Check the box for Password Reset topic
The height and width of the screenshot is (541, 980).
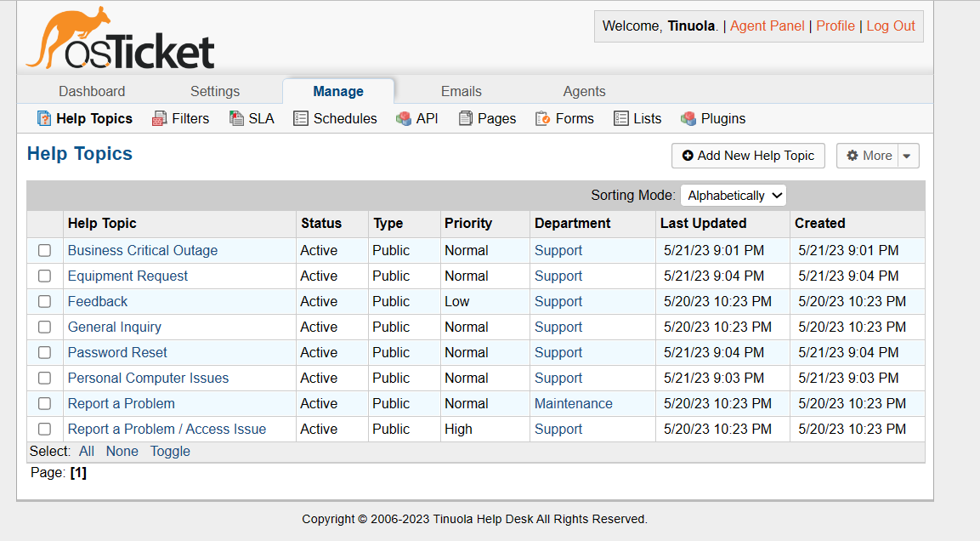44,352
